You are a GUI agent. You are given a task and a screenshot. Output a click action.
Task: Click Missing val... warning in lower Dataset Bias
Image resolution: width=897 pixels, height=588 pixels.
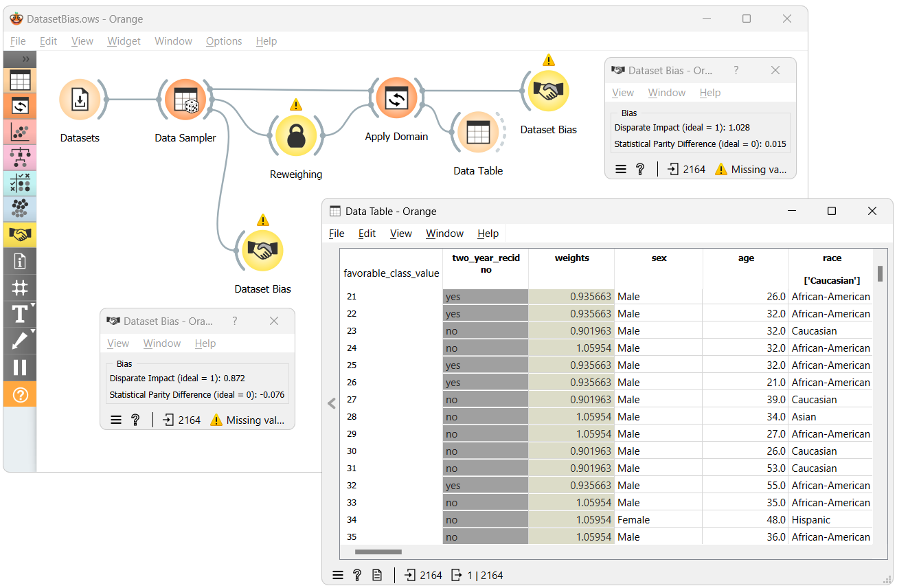click(x=247, y=420)
